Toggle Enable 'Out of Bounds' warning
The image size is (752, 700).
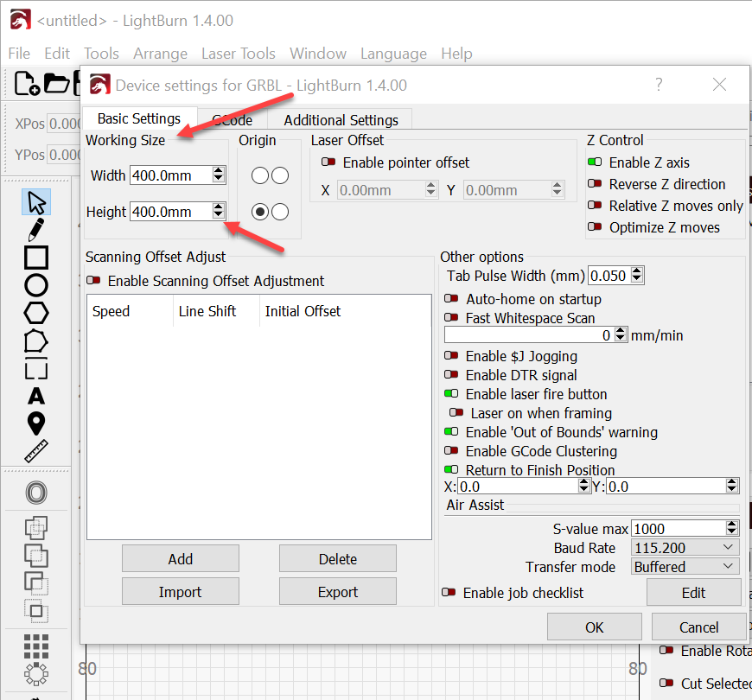tap(451, 432)
